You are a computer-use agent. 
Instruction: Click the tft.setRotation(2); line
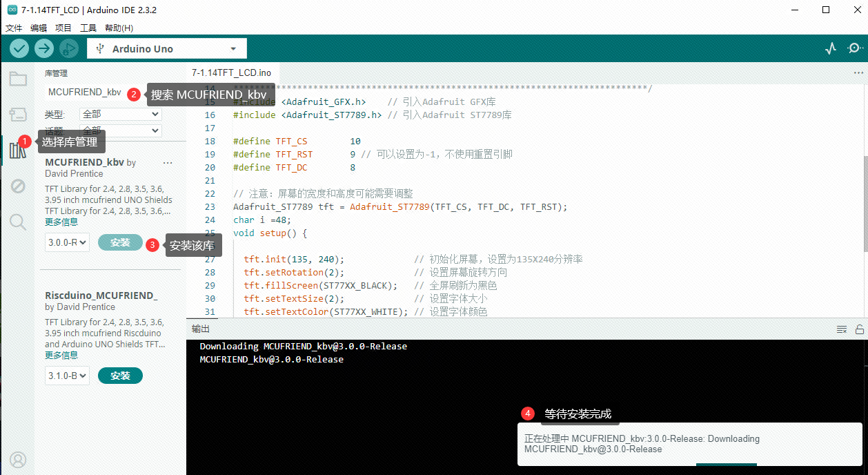pyautogui.click(x=375, y=272)
